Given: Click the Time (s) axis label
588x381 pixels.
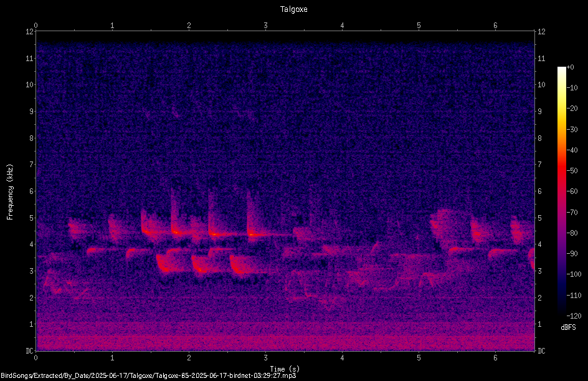Looking at the screenshot, I should pyautogui.click(x=285, y=369).
